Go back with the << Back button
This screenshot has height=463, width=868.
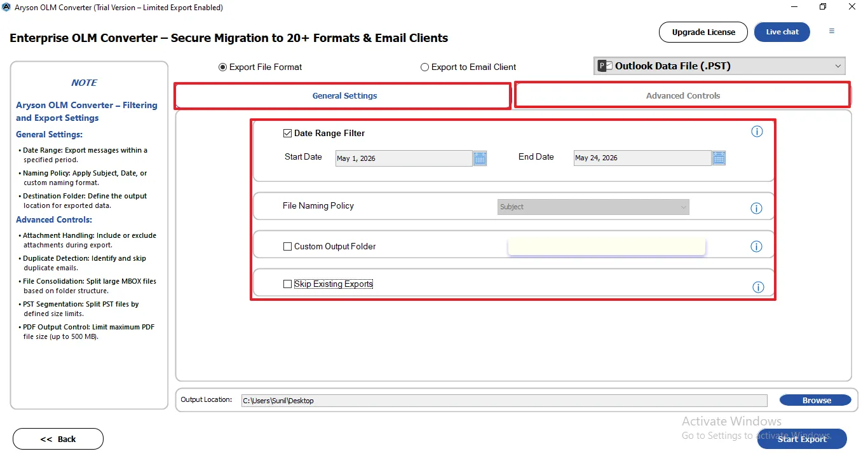pos(58,439)
